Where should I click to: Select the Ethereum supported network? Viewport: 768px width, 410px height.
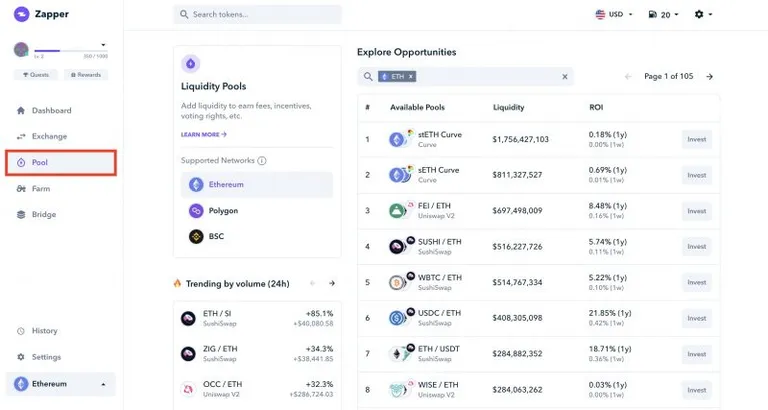tap(257, 185)
